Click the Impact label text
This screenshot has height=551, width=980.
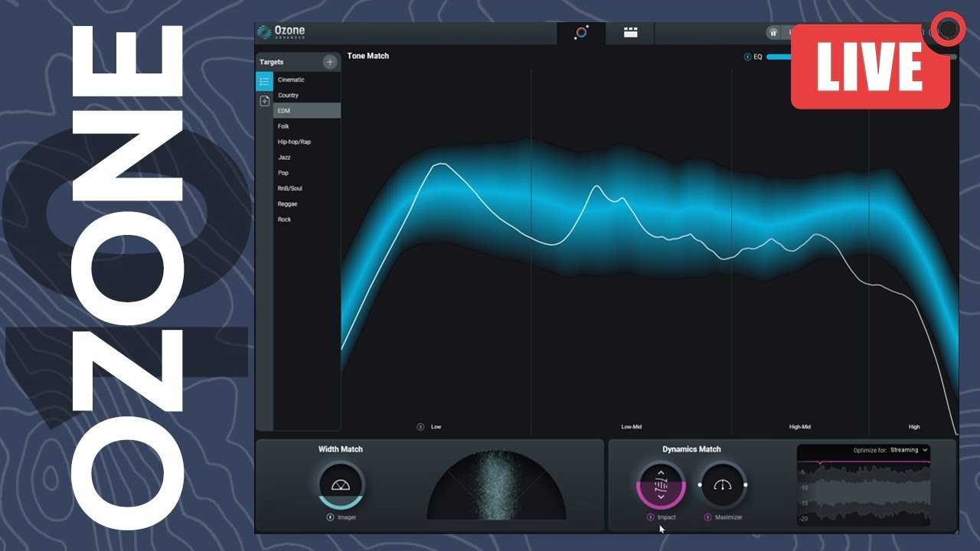coord(667,517)
